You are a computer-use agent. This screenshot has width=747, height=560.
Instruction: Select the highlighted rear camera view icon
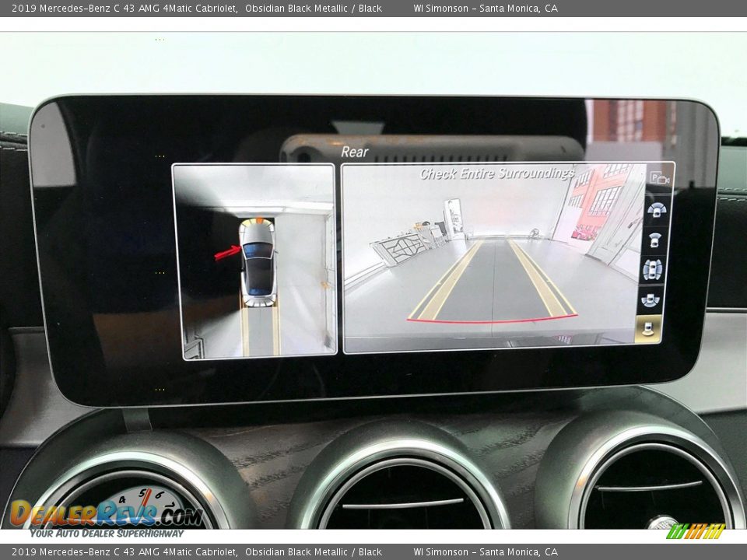click(x=648, y=328)
